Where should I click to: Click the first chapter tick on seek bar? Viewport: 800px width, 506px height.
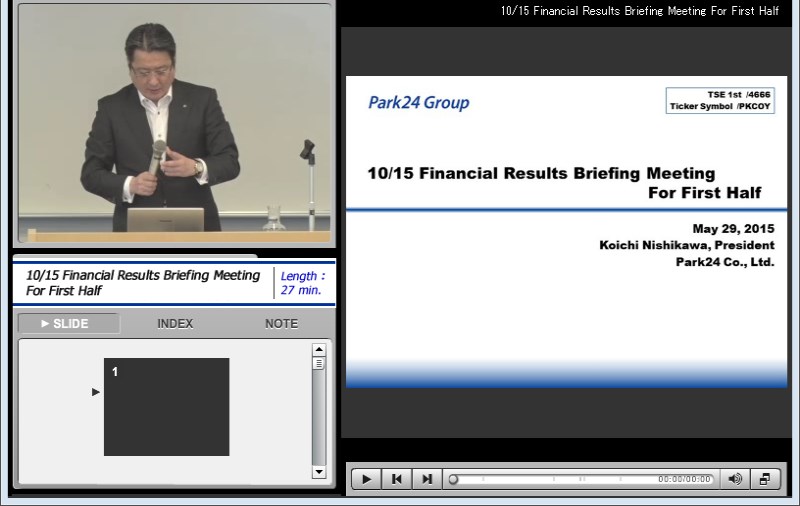pos(483,479)
